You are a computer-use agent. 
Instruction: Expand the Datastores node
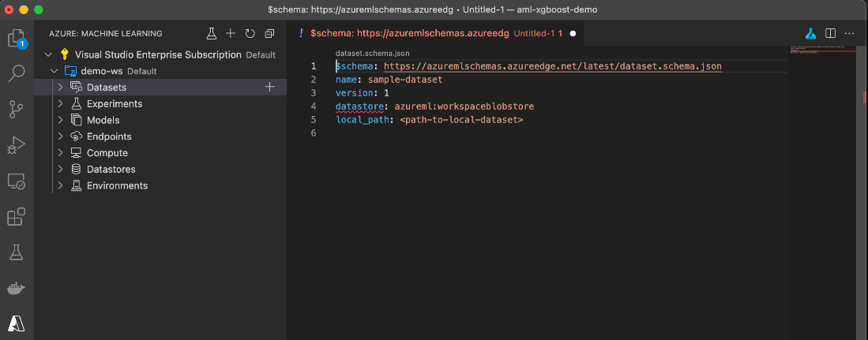60,169
